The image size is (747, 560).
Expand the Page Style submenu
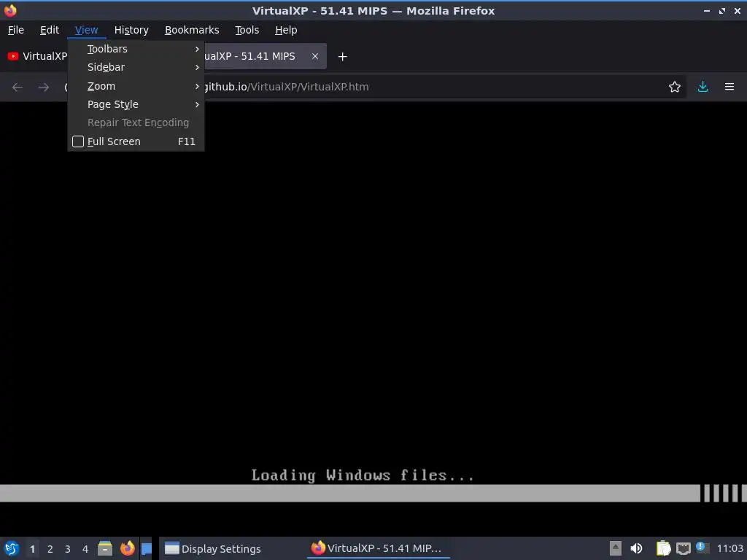click(x=136, y=104)
